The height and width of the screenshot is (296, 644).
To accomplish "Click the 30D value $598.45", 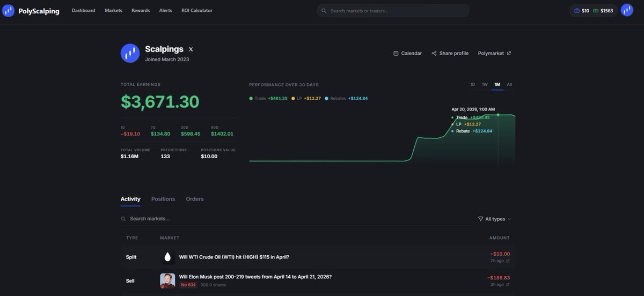I will pyautogui.click(x=191, y=134).
